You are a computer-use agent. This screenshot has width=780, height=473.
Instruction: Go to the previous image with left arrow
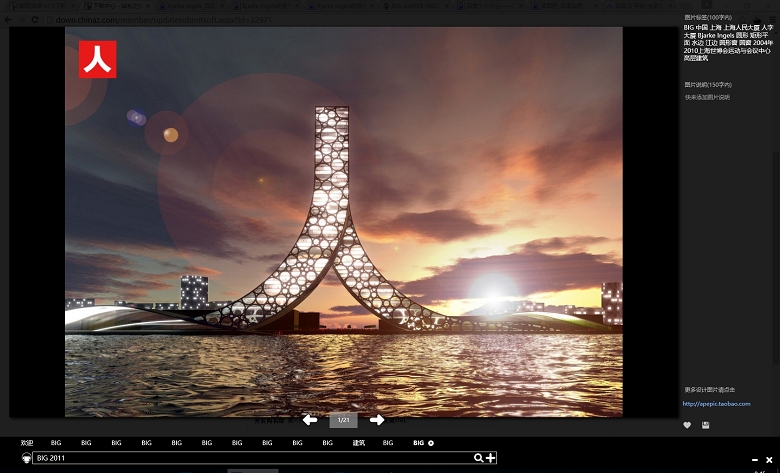[310, 420]
